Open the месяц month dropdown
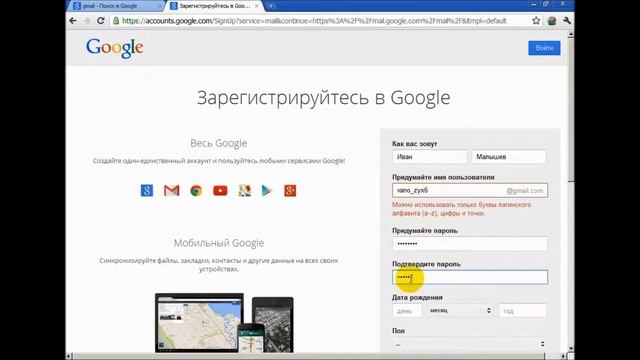Screen dimensions: 640x360 click(x=460, y=311)
